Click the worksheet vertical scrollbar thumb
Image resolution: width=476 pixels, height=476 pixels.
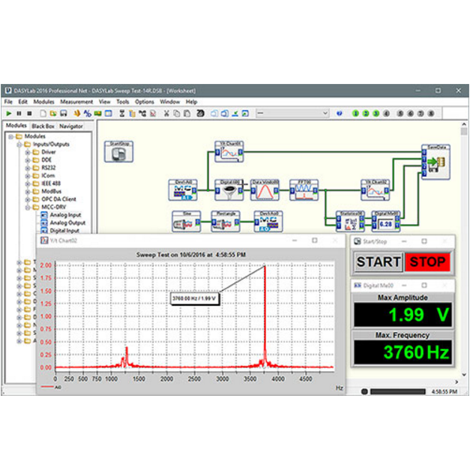click(464, 131)
